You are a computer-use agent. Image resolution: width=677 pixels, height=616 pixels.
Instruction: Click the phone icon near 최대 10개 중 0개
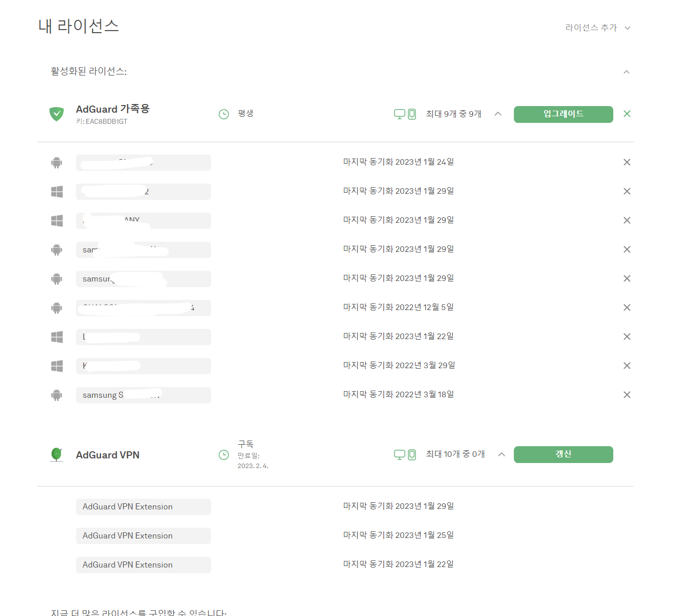pyautogui.click(x=411, y=455)
